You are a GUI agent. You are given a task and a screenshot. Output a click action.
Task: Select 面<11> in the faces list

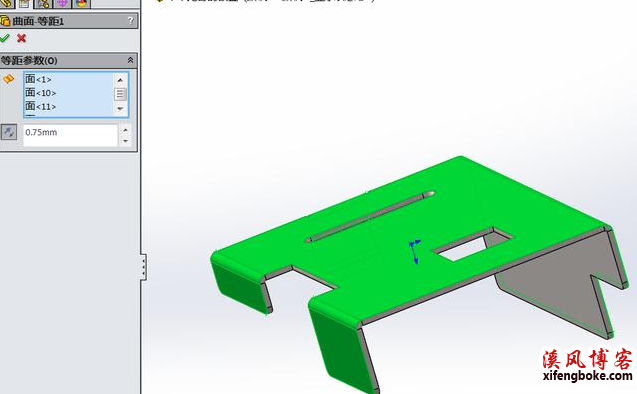pyautogui.click(x=41, y=106)
